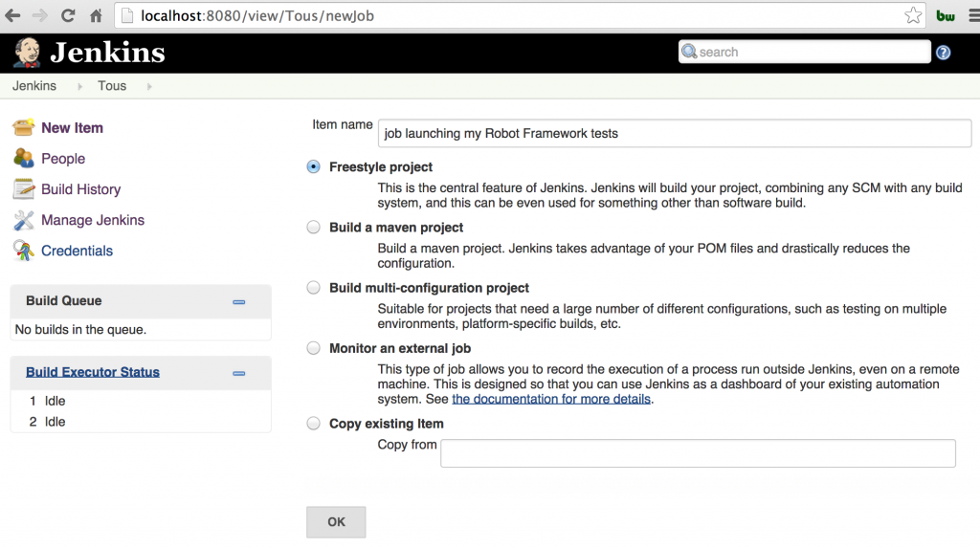This screenshot has width=980, height=548.
Task: Select Build a maven project option
Action: [x=313, y=228]
